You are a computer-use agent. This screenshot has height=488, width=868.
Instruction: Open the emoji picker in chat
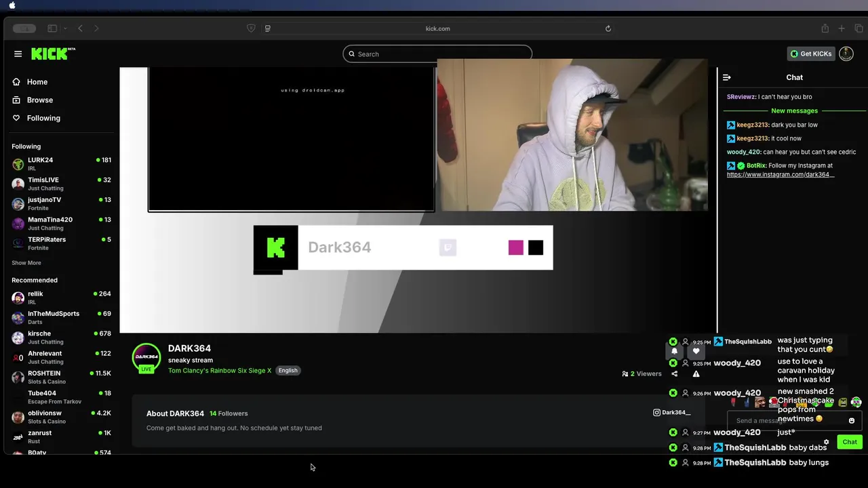(x=852, y=421)
